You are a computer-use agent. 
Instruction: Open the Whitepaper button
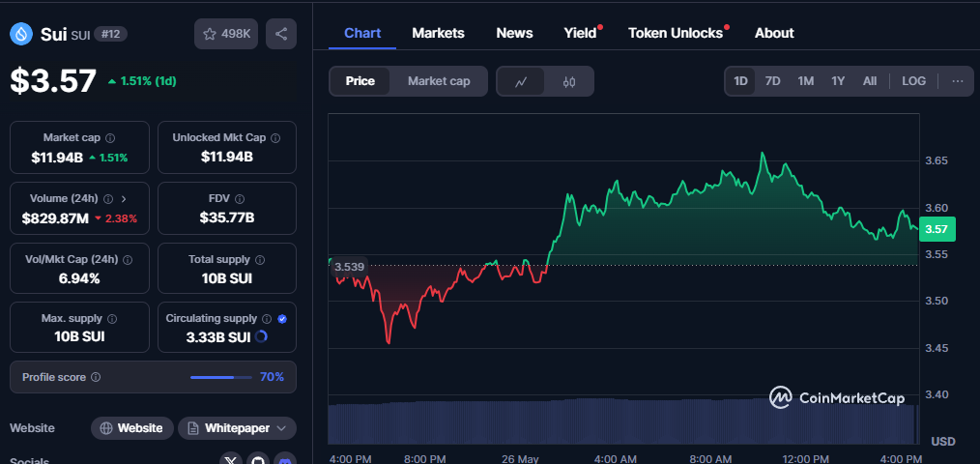pyautogui.click(x=237, y=428)
